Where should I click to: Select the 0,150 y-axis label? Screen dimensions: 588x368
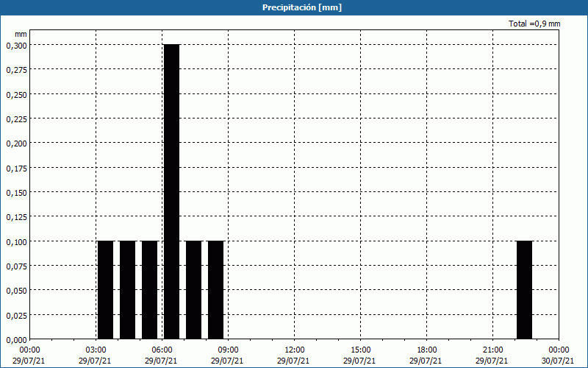coord(16,193)
